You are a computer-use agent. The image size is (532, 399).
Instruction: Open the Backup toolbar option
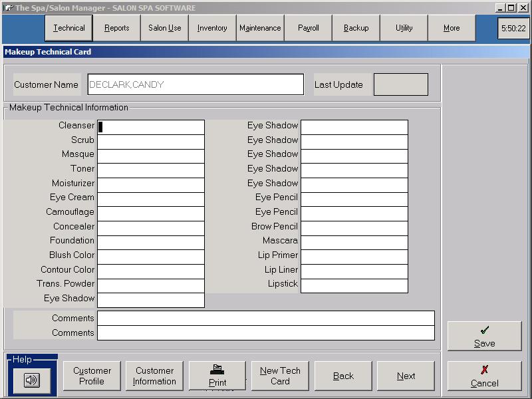[x=356, y=28]
